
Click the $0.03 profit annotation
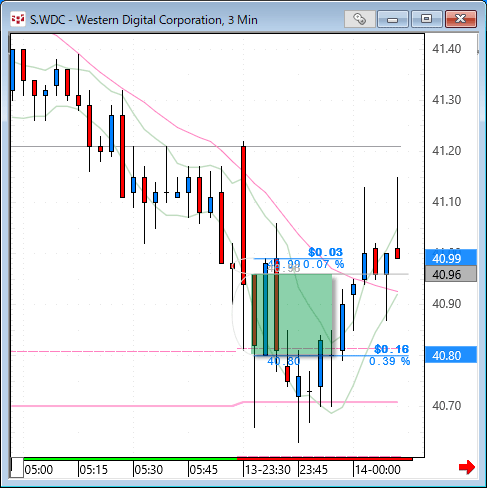click(325, 252)
